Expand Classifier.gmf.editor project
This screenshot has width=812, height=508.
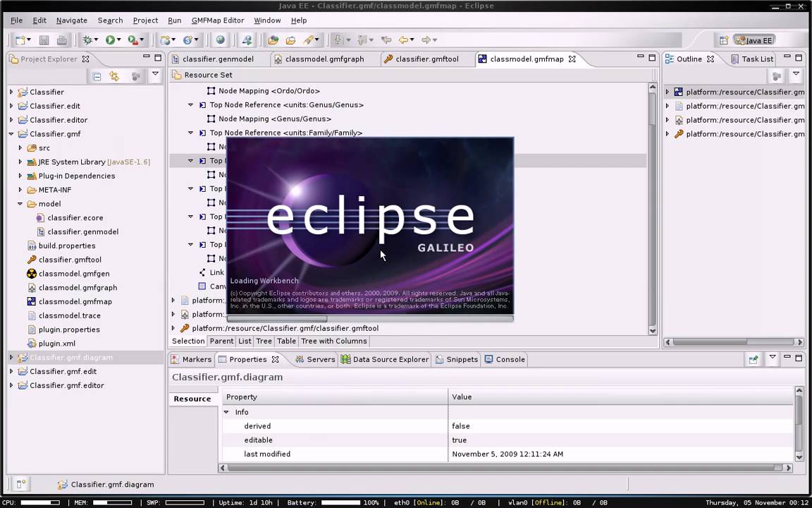click(x=11, y=385)
